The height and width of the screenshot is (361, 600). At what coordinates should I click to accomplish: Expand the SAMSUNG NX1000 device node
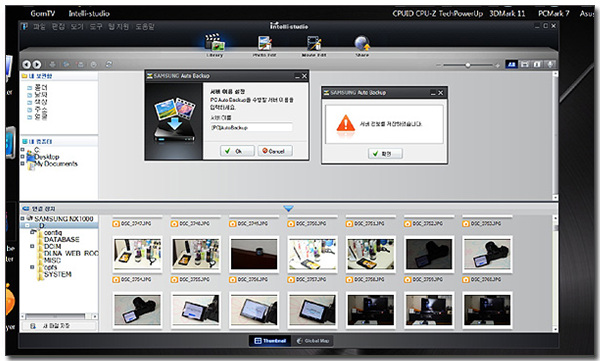click(x=23, y=218)
